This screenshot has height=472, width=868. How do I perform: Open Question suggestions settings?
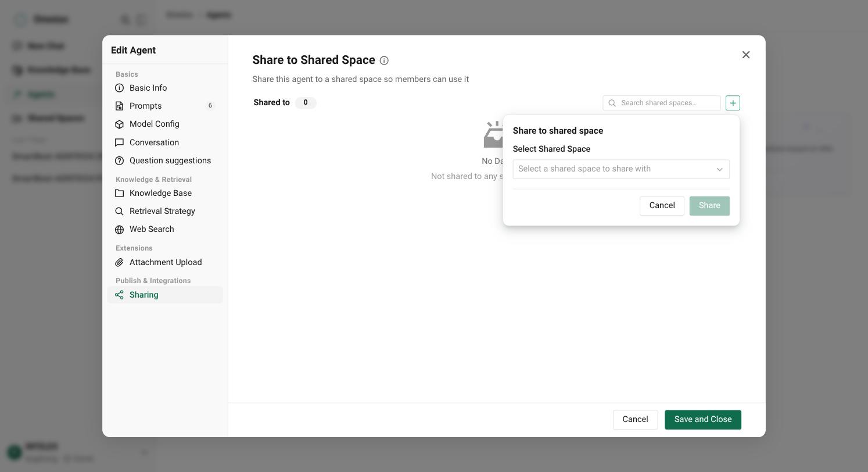[x=165, y=160]
